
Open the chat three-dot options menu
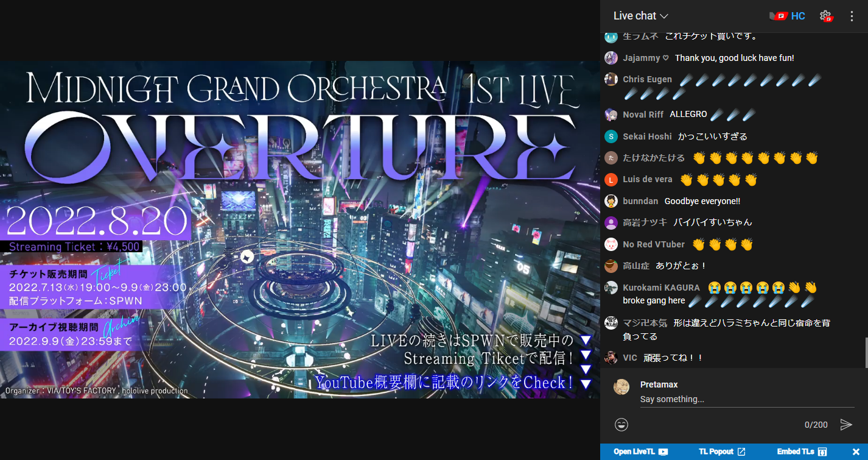(x=852, y=16)
